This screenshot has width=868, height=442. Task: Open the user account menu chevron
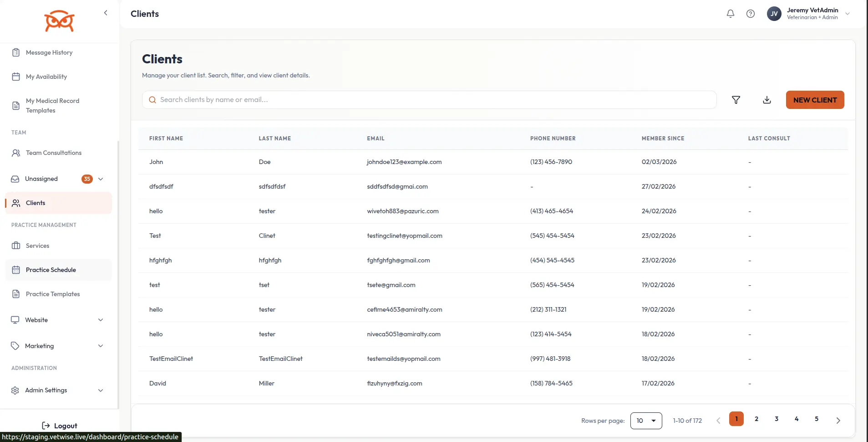click(x=848, y=14)
